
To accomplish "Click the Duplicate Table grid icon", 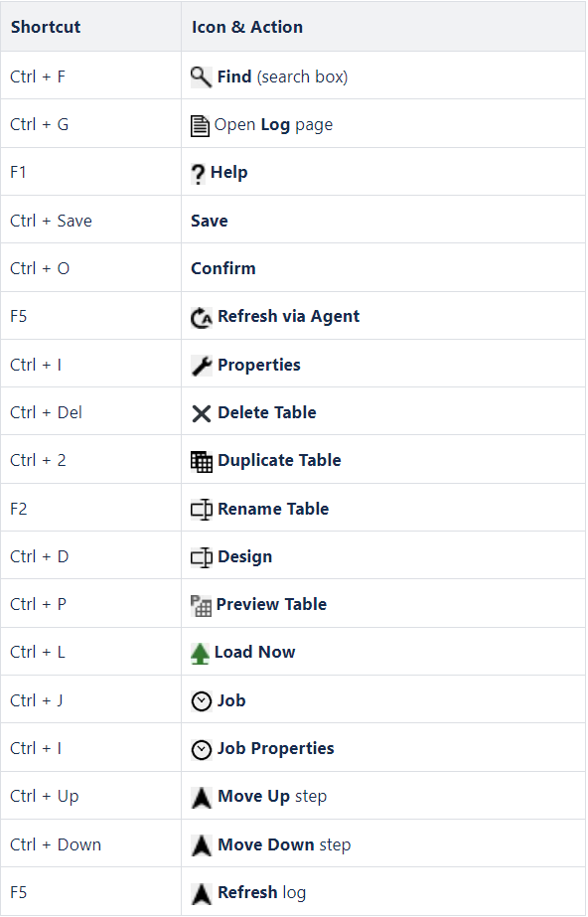I will 202,461.
